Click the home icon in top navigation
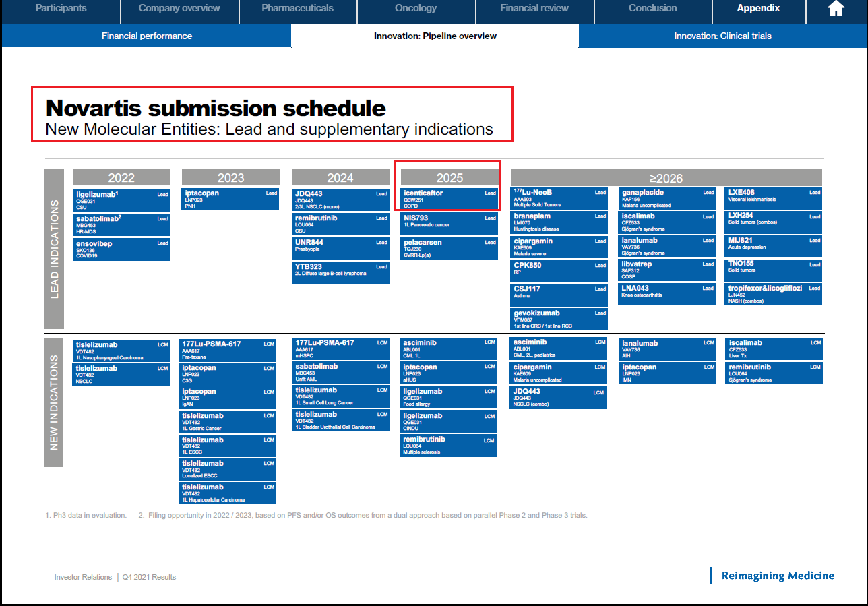This screenshot has width=868, height=606. (x=836, y=9)
